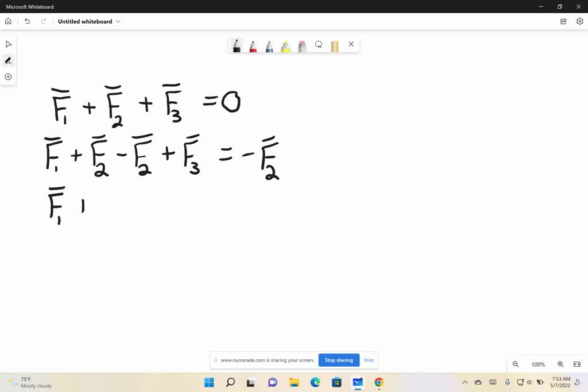Select the black pen from the toolbar

click(237, 45)
